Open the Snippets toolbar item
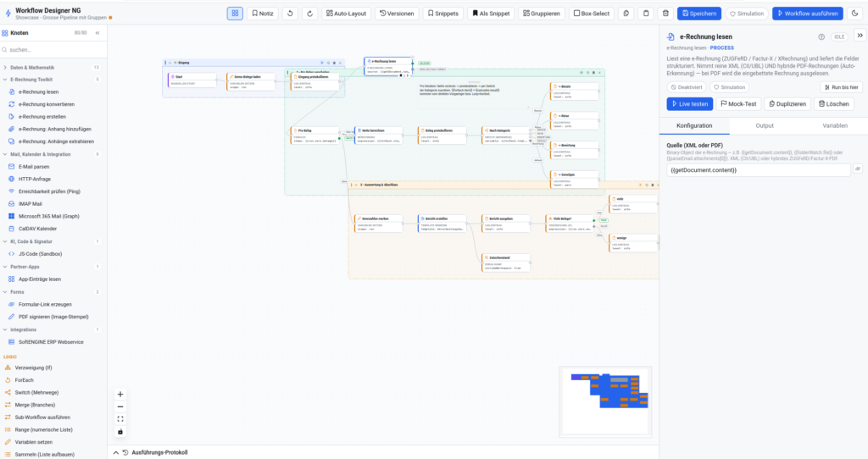 coord(442,14)
